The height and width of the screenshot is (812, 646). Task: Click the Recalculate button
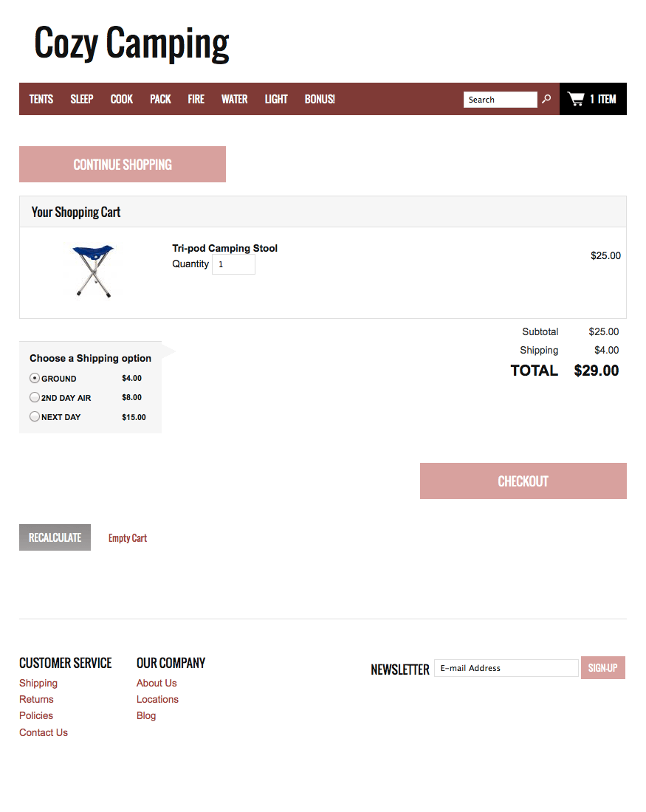coord(55,537)
